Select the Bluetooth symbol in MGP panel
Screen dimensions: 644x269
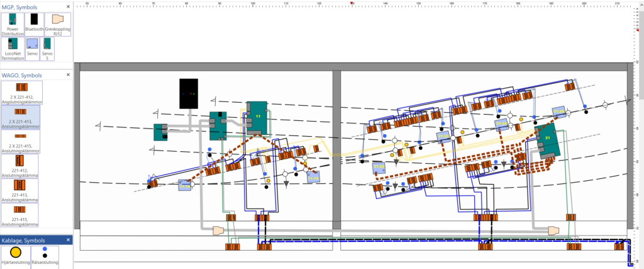[x=34, y=23]
